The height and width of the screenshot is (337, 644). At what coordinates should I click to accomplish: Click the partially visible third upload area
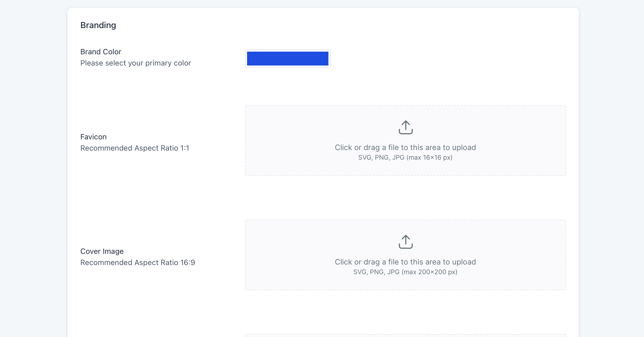click(x=405, y=335)
